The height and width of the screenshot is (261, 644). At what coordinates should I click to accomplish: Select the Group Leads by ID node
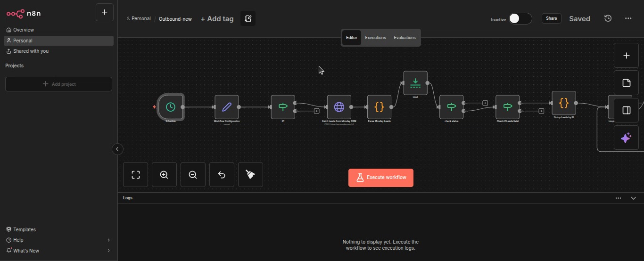pos(564,103)
